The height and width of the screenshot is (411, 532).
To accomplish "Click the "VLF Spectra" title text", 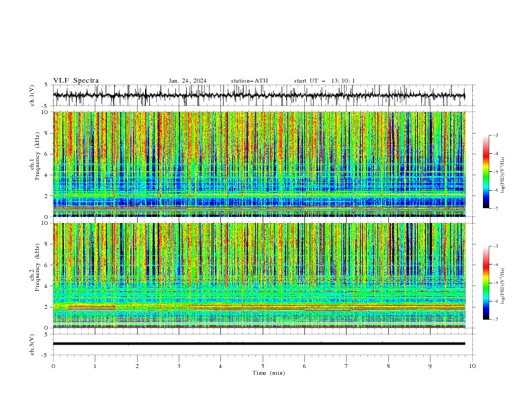I will click(76, 81).
